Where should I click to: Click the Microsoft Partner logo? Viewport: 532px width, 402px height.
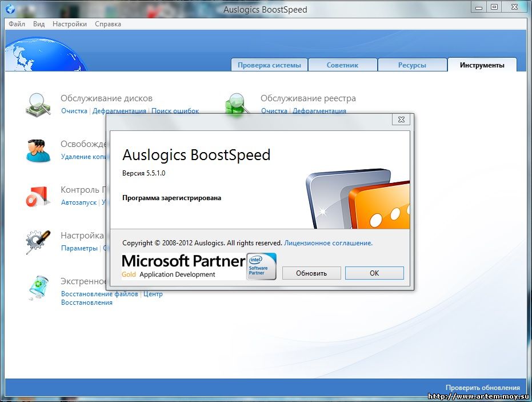183,266
